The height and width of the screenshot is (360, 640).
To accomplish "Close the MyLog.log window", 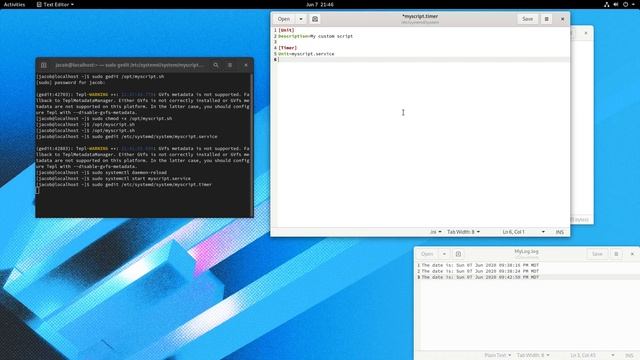I will 632,254.
